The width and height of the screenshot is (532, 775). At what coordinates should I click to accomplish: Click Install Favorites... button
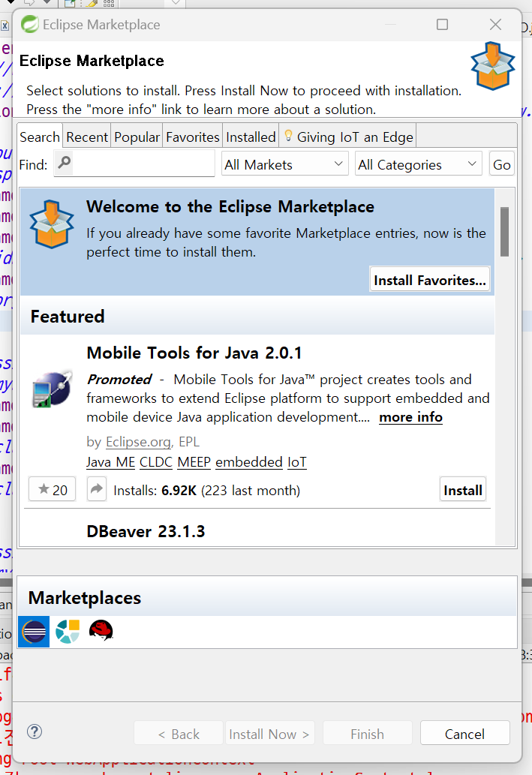point(430,280)
